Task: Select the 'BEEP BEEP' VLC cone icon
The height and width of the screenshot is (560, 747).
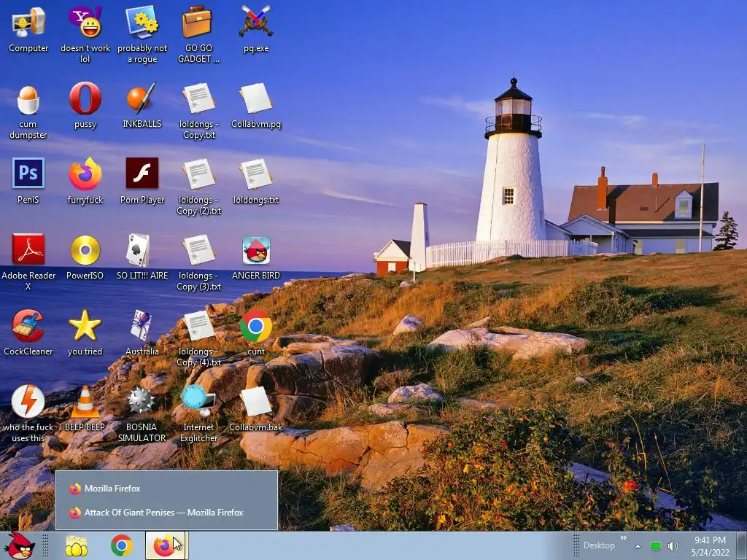Action: pos(85,408)
